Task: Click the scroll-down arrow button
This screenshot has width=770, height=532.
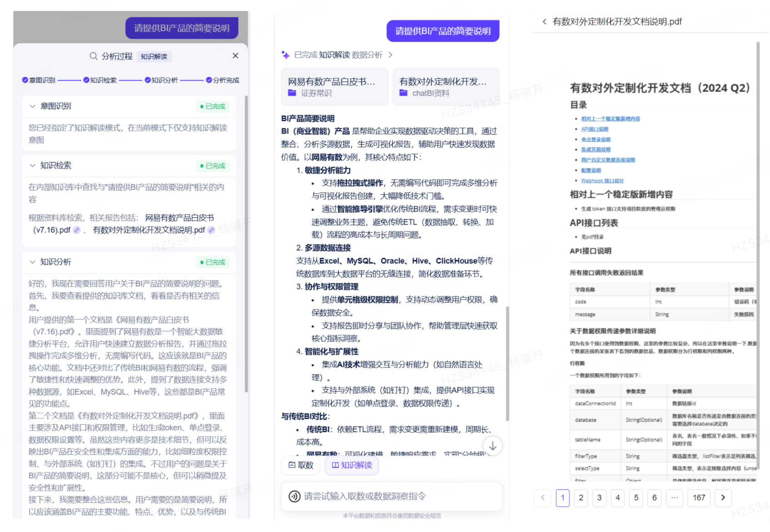Action: pos(492,446)
